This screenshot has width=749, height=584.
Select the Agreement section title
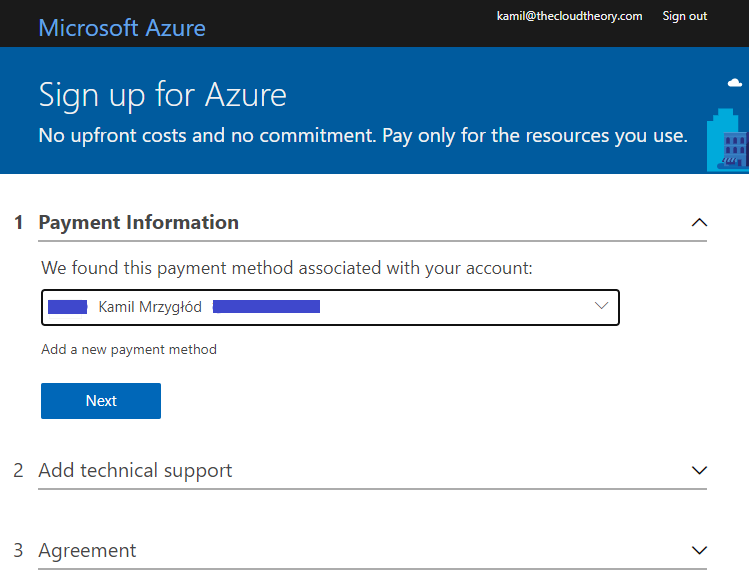87,550
